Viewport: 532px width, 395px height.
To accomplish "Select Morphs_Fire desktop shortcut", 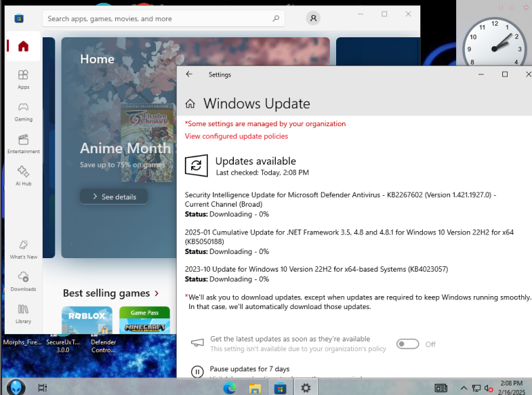I will pos(22,342).
